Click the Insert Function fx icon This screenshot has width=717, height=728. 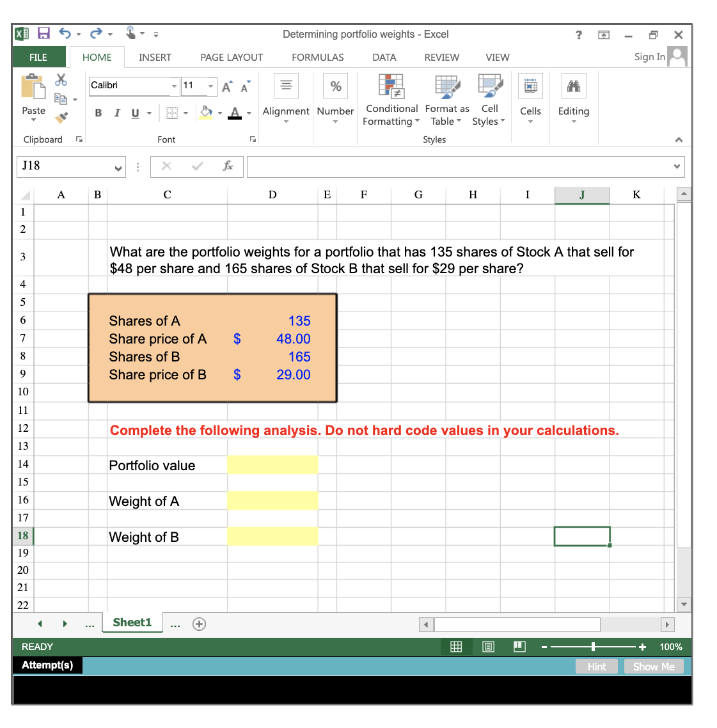227,166
